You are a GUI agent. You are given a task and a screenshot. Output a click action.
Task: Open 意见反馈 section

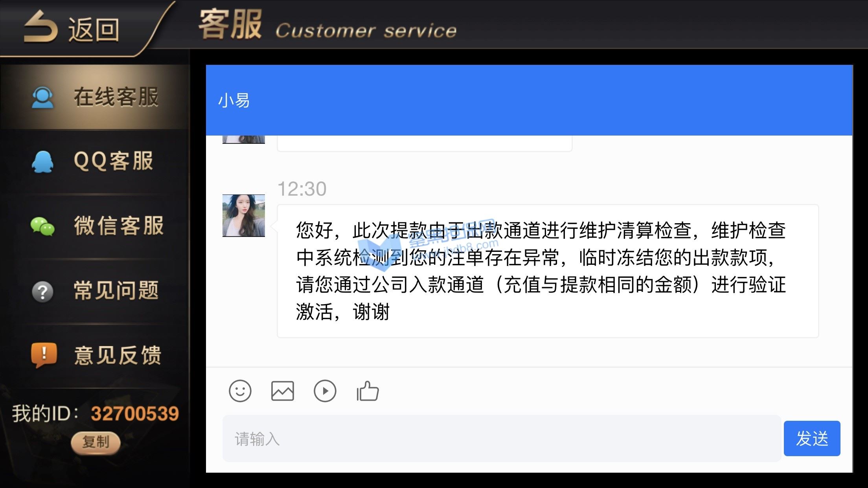pyautogui.click(x=95, y=356)
